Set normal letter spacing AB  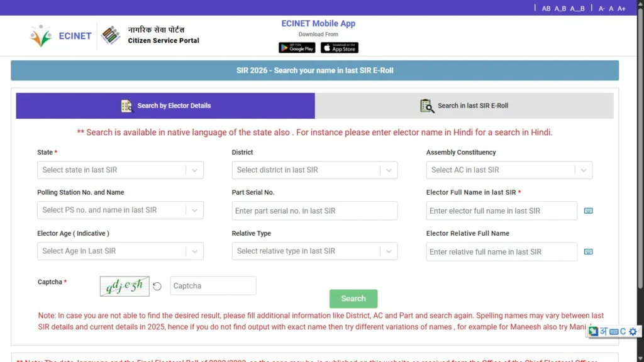(546, 8)
